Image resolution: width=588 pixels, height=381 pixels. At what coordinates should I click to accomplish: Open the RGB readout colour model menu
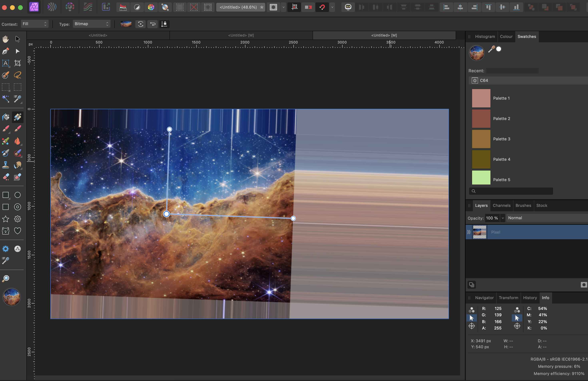471,310
